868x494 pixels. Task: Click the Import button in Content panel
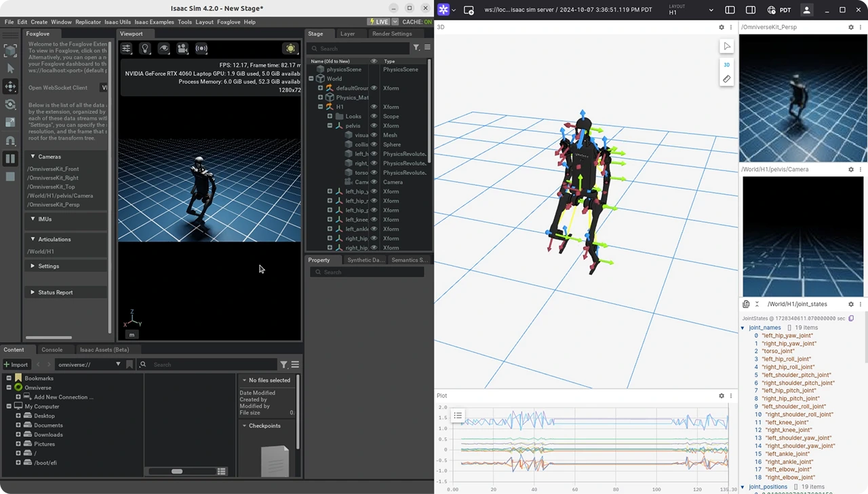point(16,364)
